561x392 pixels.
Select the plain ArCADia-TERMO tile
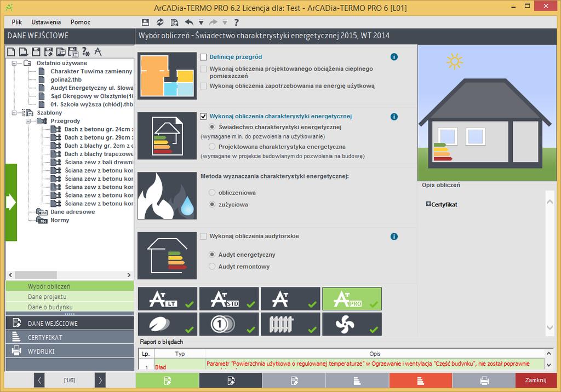point(290,298)
